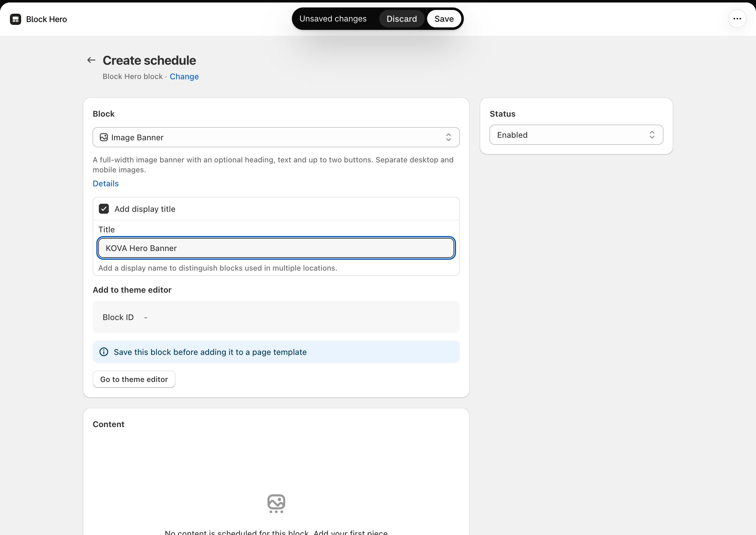The width and height of the screenshot is (756, 535).
Task: Click the Unsaved changes label
Action: click(x=333, y=19)
